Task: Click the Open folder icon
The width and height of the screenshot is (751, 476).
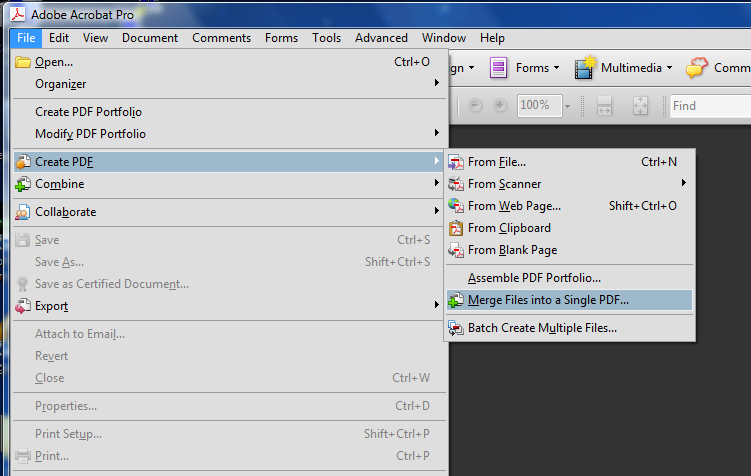Action: (23, 62)
